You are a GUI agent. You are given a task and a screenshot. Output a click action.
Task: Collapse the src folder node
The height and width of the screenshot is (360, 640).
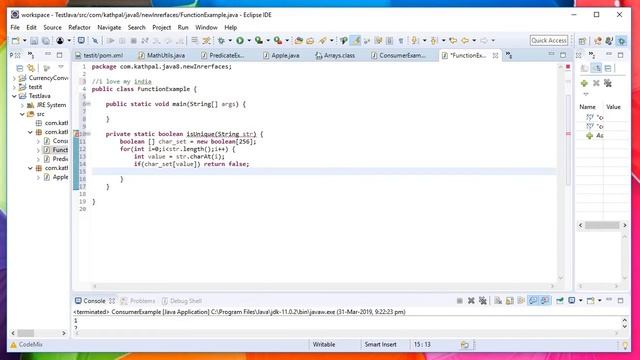click(22, 114)
